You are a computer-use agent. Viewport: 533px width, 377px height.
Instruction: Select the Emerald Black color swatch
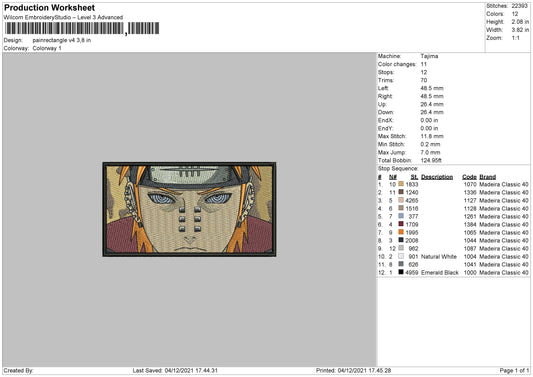click(401, 272)
